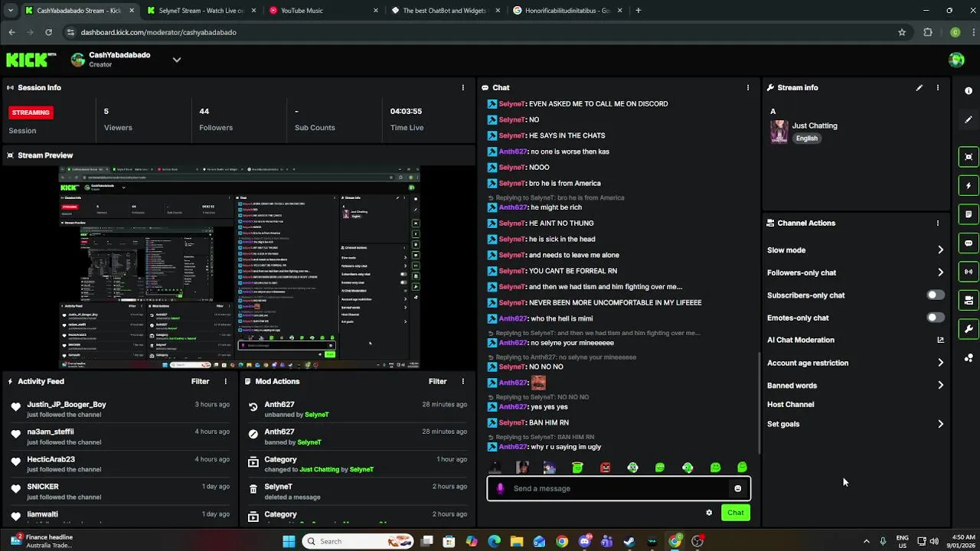980x551 pixels.
Task: Click the channel actions sidebar icon
Action: 969,300
